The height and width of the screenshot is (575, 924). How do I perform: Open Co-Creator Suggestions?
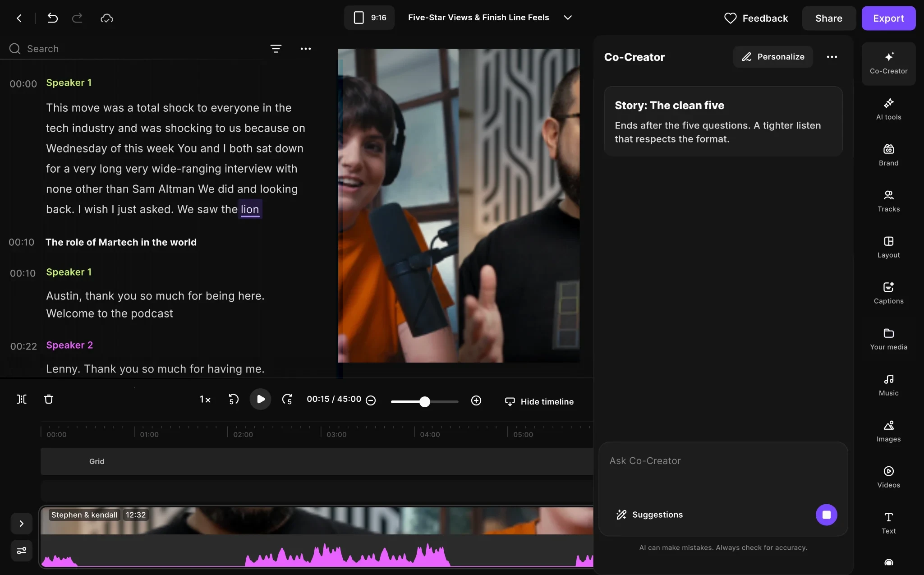(x=649, y=515)
